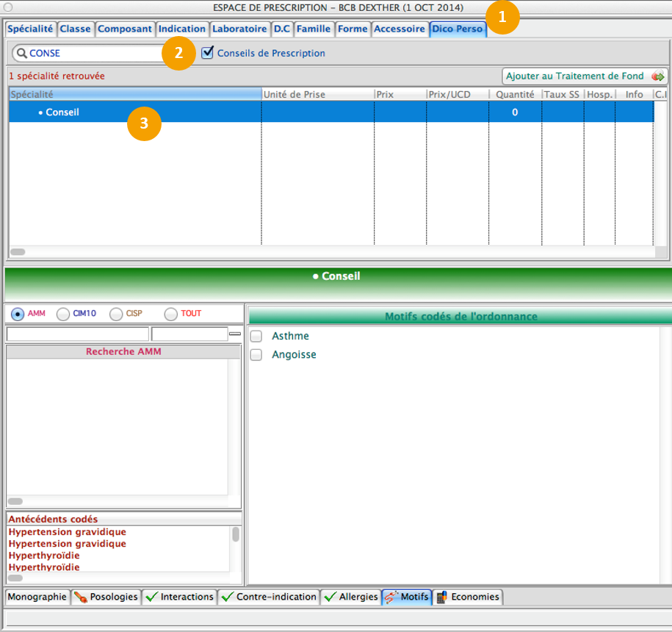This screenshot has height=632, width=672.
Task: Open Interactions tab with green checkmark
Action: (x=152, y=597)
